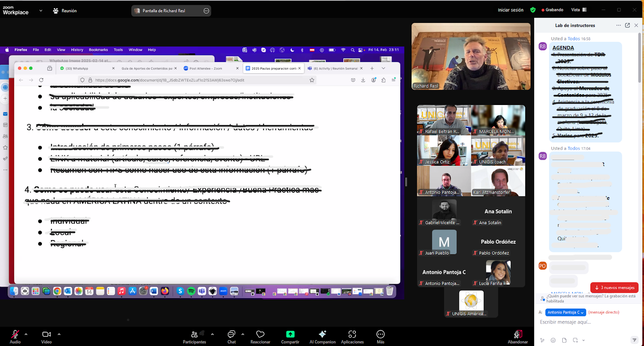This screenshot has height=346, width=644.
Task: Open the Tools menu in shared screen
Action: (x=118, y=50)
